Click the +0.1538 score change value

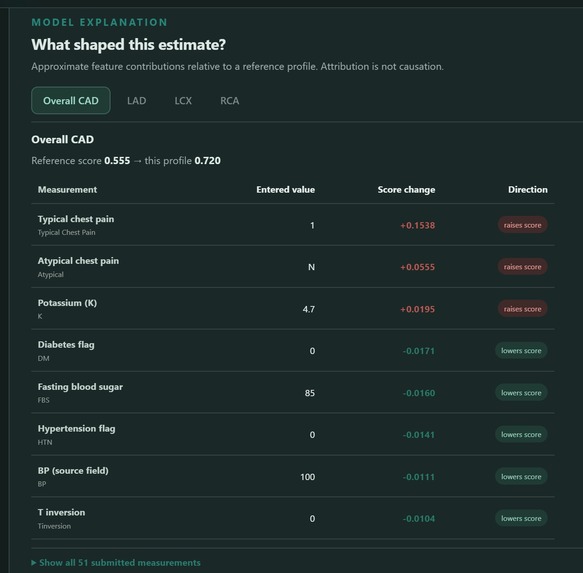[x=417, y=225]
